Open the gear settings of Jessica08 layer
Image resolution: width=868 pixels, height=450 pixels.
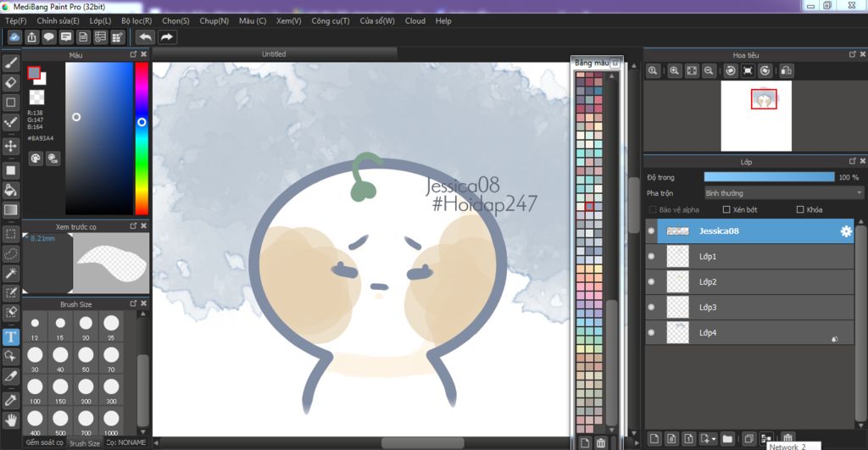tap(846, 231)
